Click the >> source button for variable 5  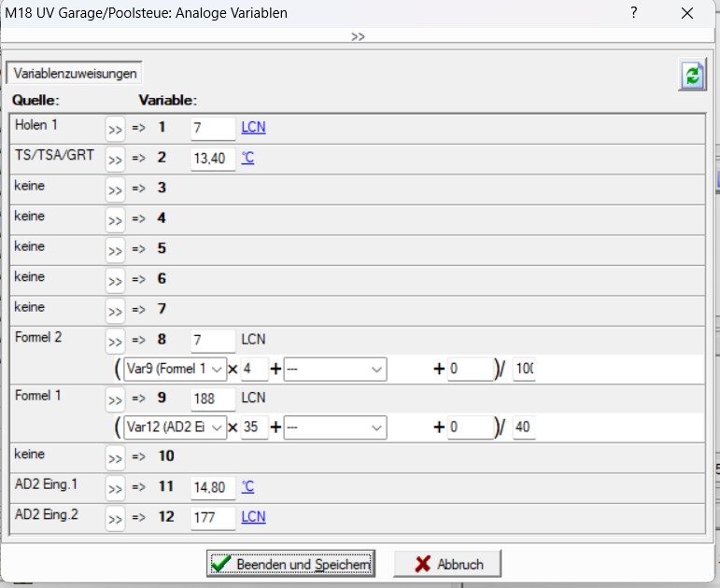coord(115,250)
